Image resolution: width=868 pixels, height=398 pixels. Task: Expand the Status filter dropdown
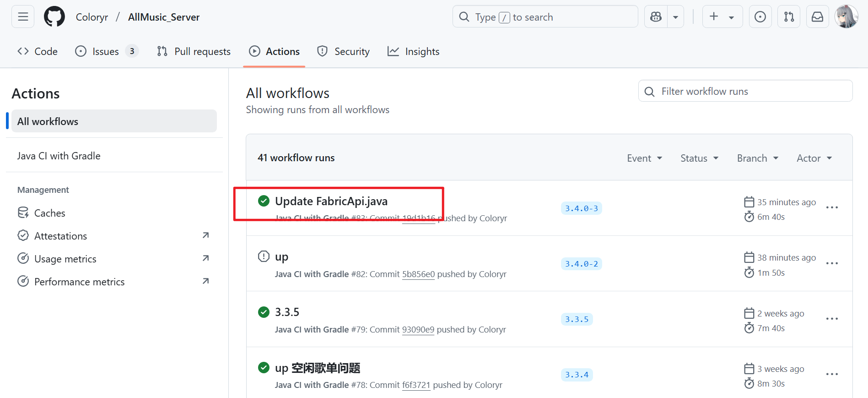tap(699, 158)
